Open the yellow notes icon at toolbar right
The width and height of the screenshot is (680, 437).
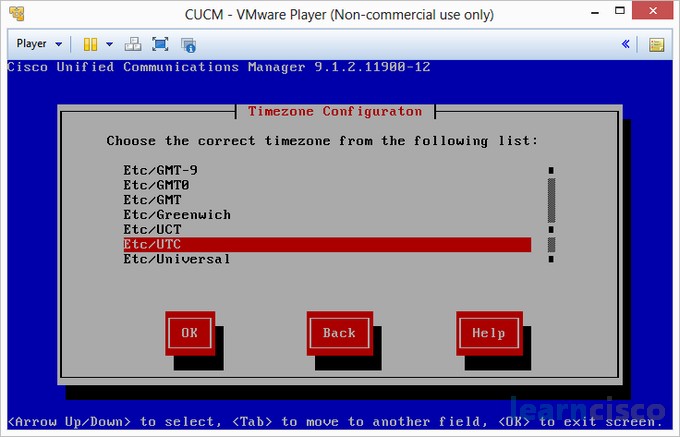coord(656,44)
